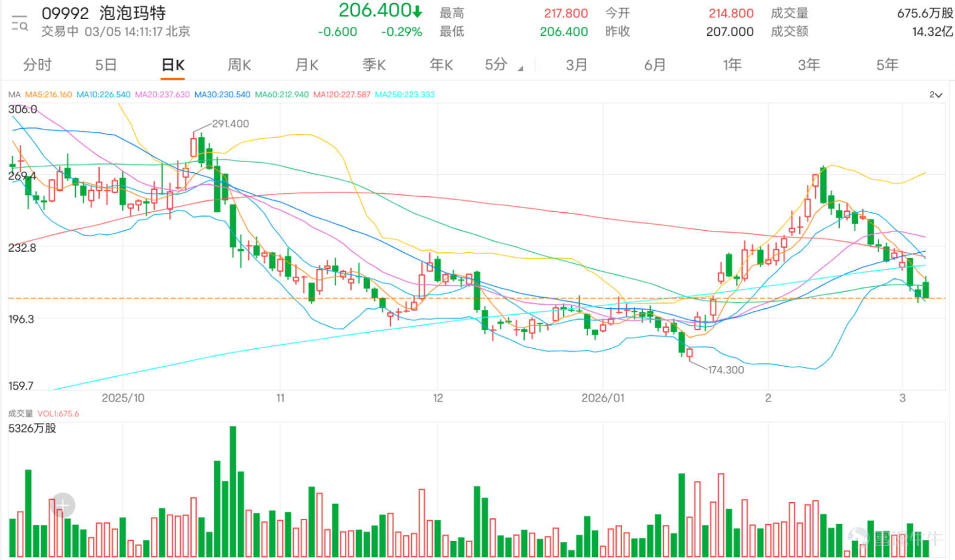Tap the floating round plus button
The width and height of the screenshot is (955, 560).
63,506
